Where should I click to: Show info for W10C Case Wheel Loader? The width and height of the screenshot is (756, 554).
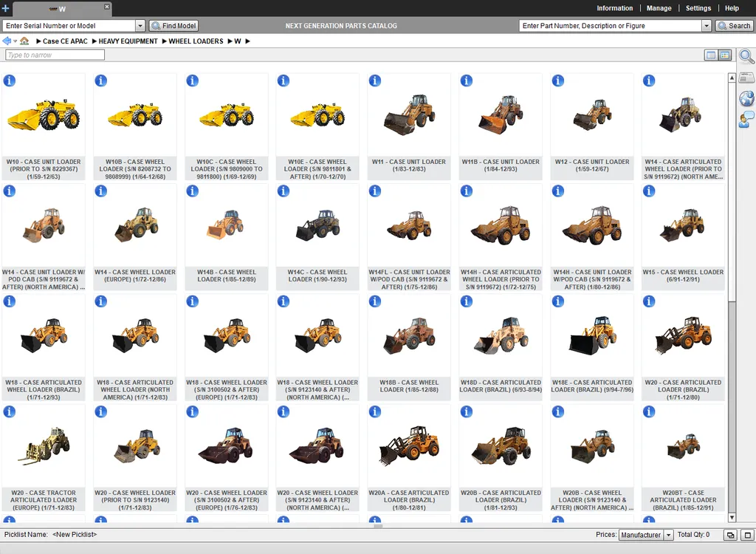click(x=193, y=81)
